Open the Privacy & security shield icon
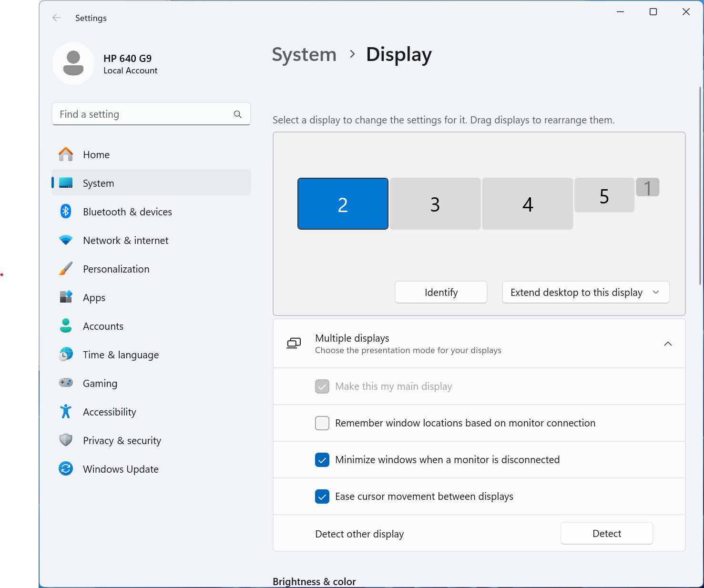 click(66, 440)
